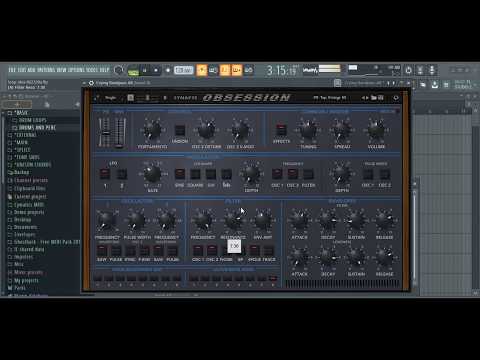Screen dimensions: 480x360
Task: Open the OPTIONS menu
Action: tap(76, 70)
